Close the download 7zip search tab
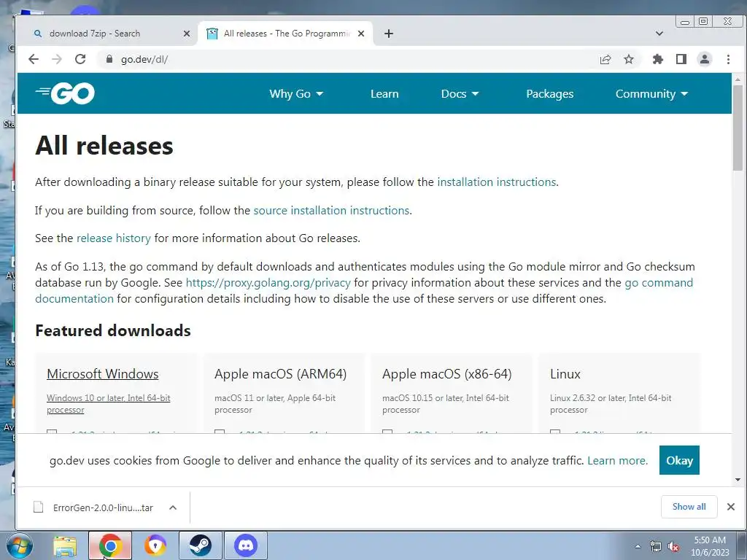 187,34
